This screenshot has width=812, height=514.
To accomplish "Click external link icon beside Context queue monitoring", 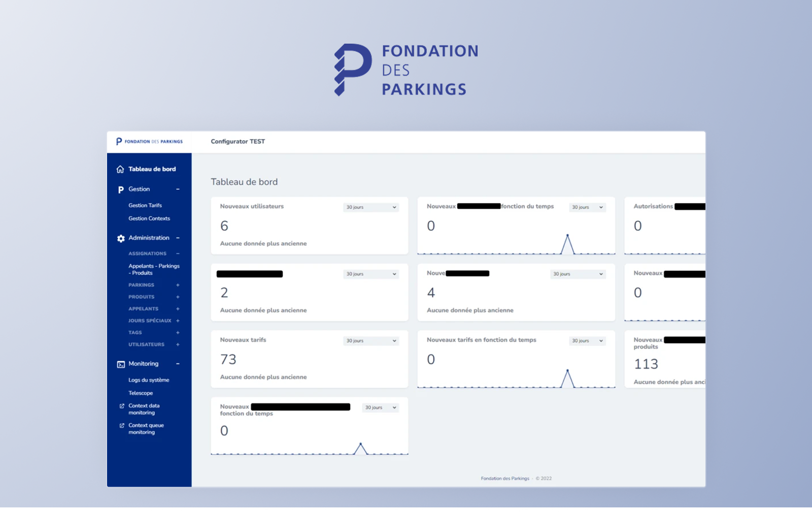I will click(x=122, y=426).
